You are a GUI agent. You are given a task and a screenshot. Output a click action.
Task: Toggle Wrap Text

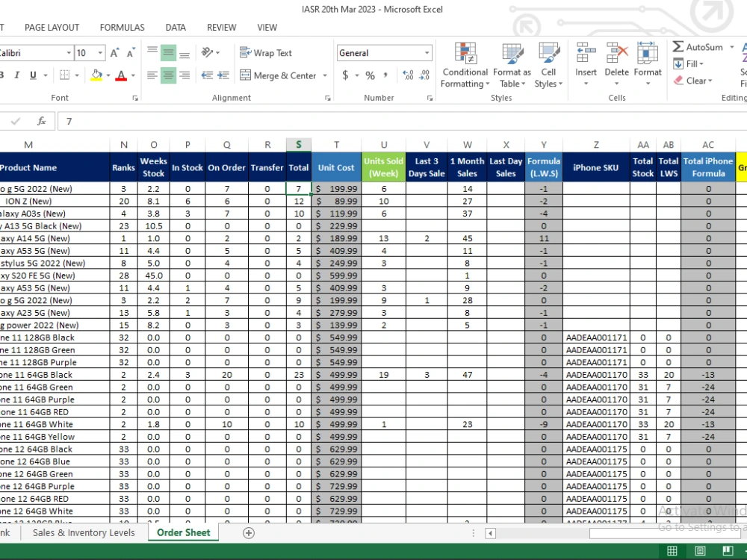coord(265,53)
